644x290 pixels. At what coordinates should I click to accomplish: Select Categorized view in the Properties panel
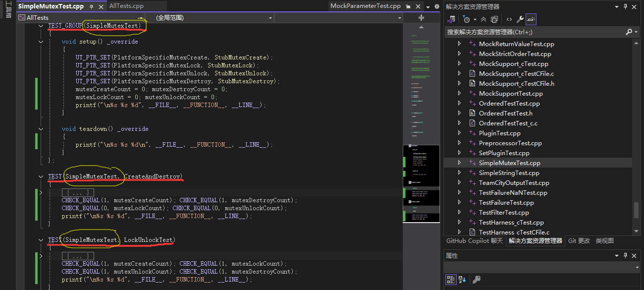click(451, 280)
